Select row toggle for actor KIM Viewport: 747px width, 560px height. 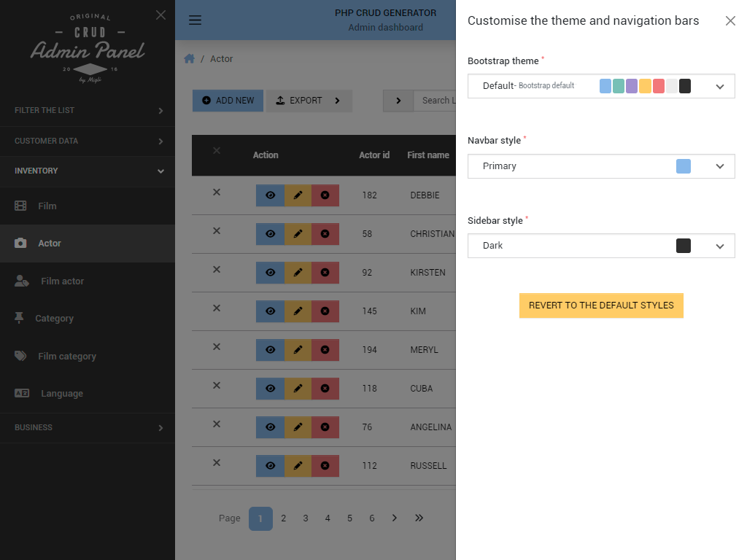click(216, 308)
